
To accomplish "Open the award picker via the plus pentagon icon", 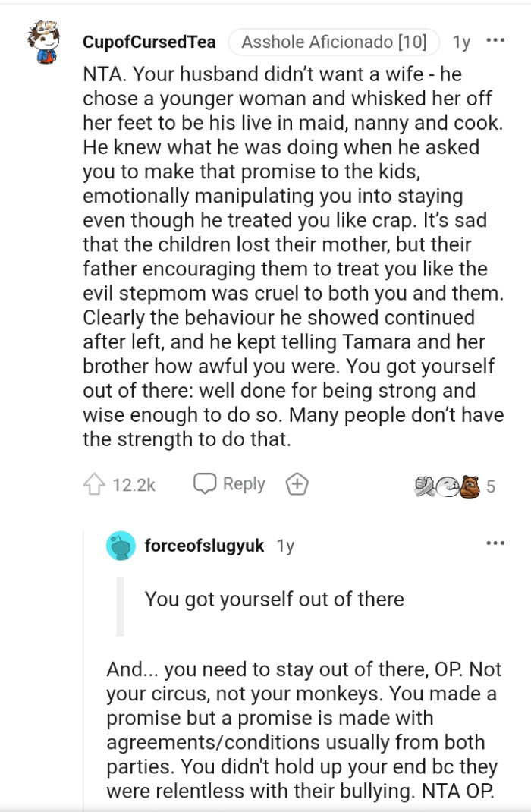I will (x=297, y=483).
